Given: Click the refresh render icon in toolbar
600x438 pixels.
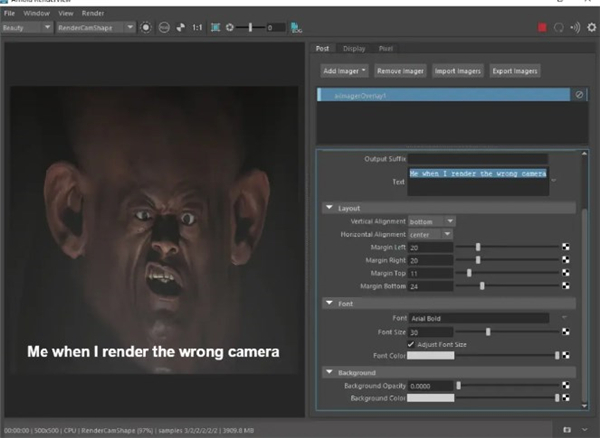Looking at the screenshot, I should pyautogui.click(x=559, y=28).
